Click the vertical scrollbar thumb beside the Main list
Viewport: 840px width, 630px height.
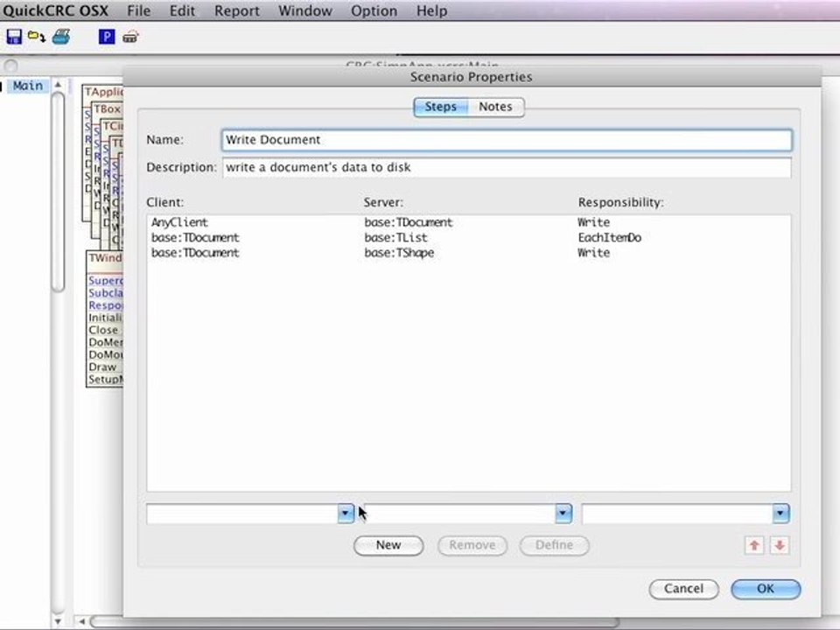(x=58, y=192)
